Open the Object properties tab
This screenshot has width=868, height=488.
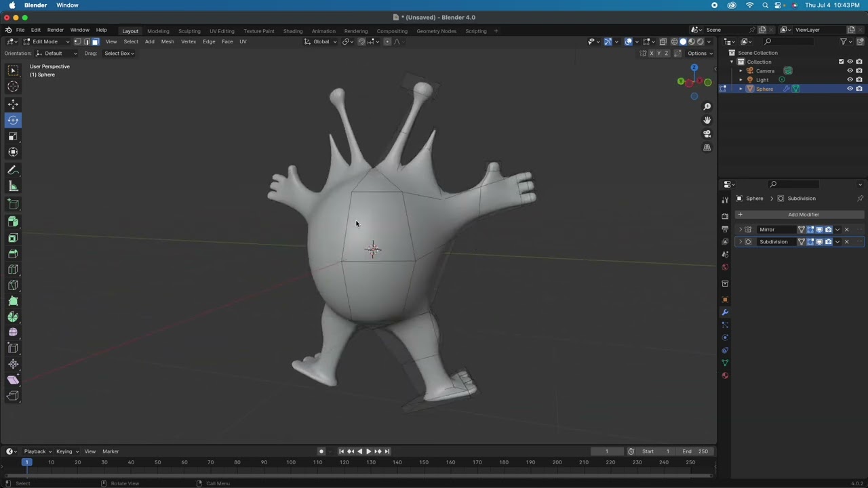tap(725, 300)
